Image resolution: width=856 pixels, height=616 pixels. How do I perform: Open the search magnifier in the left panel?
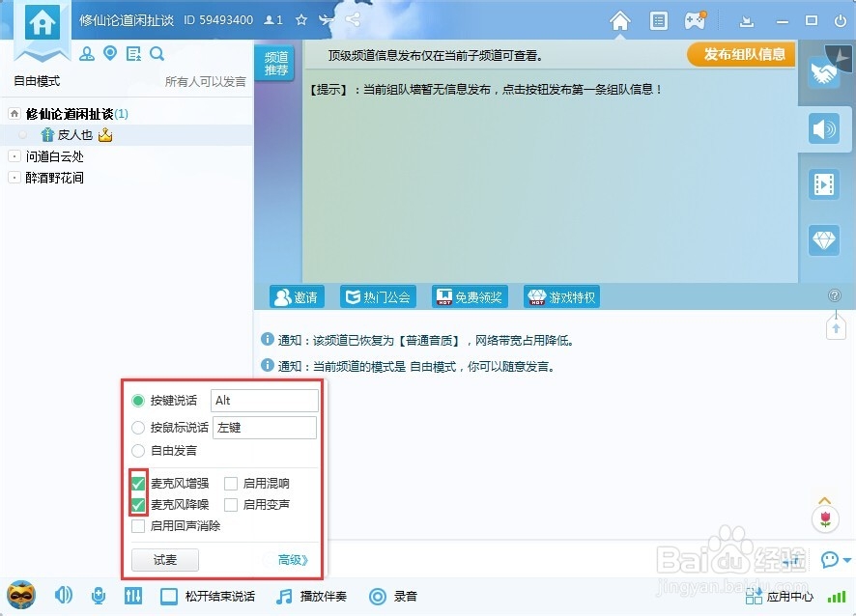tap(157, 54)
